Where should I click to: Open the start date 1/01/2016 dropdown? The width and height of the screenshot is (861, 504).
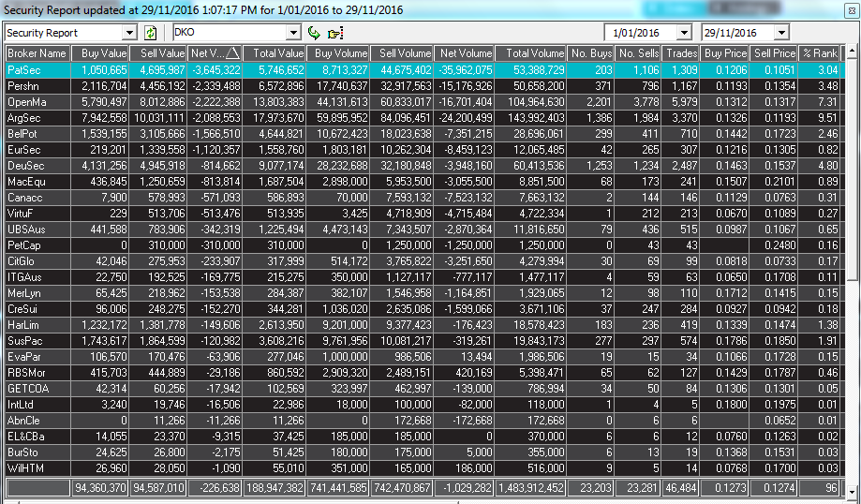[684, 33]
